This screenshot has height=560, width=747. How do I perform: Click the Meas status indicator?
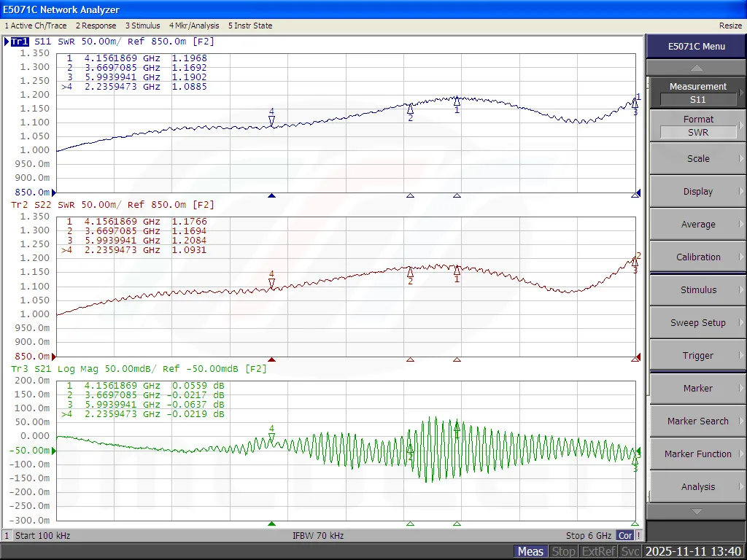(530, 551)
